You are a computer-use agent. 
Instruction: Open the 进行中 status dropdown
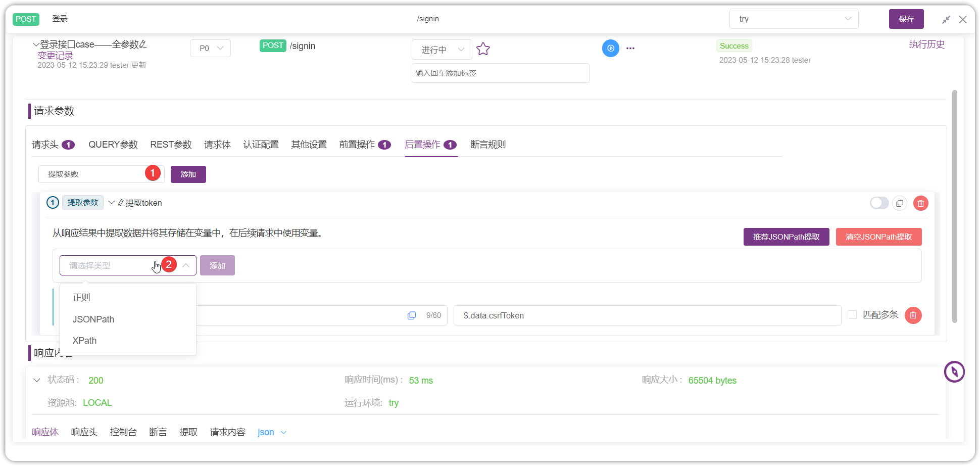tap(442, 50)
